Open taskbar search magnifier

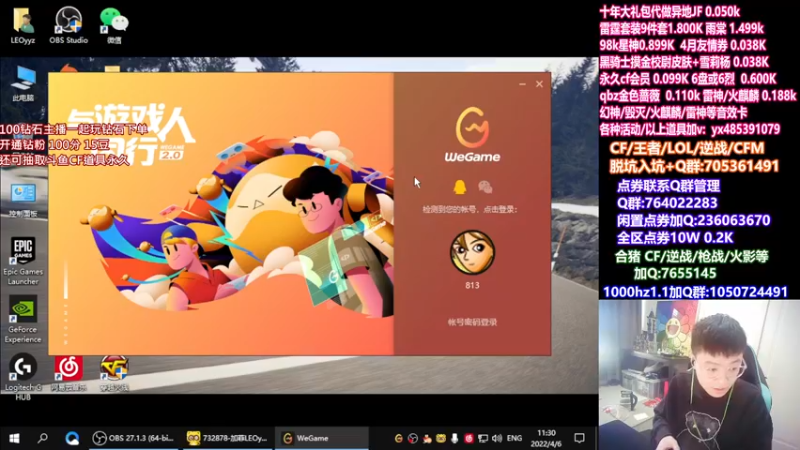[x=43, y=438]
